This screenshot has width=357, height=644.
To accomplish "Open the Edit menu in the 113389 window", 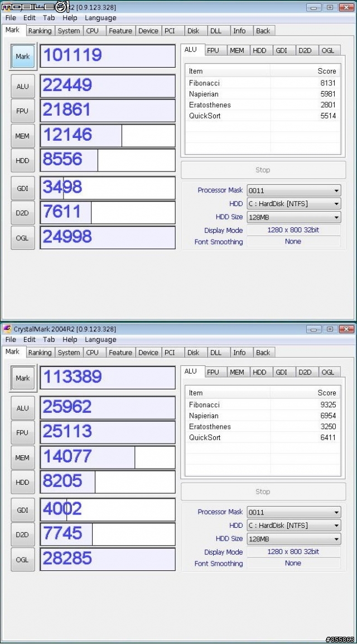I will [29, 340].
